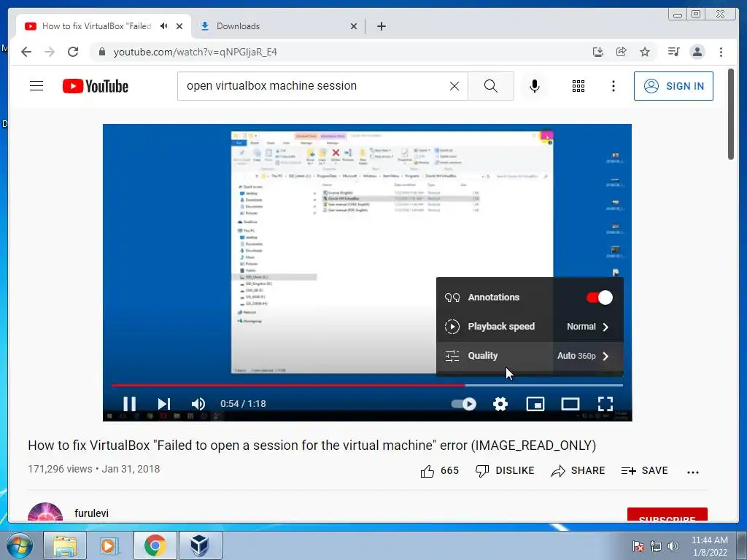This screenshot has width=747, height=560.
Task: Open Chrome three-dot menu
Action: (x=721, y=52)
